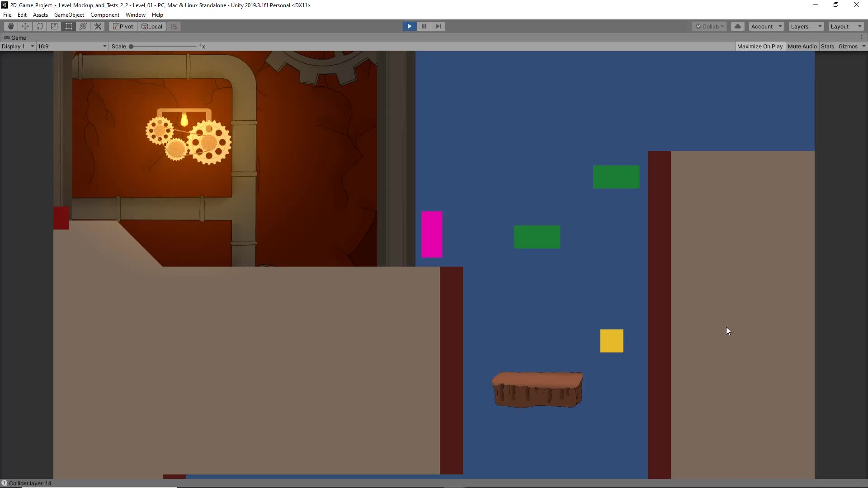Open the Collab dropdown
Screen dimensions: 868x488
pyautogui.click(x=709, y=26)
